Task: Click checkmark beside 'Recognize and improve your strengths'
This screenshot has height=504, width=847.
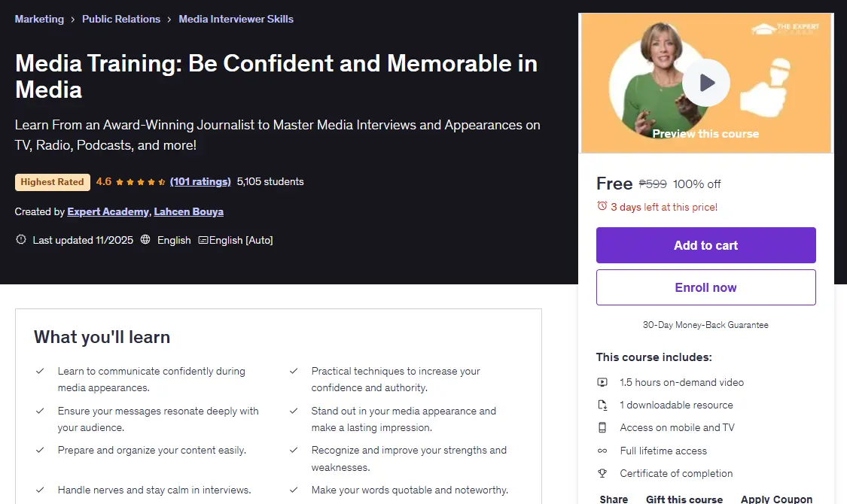Action: 294,450
